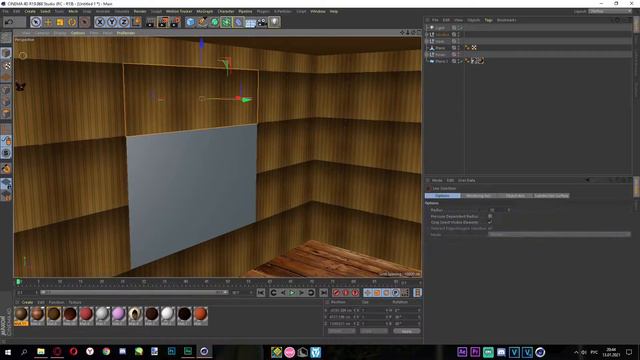Screen dimensions: 640x360
Task: Open After Effects from taskbar
Action: pos(462,352)
